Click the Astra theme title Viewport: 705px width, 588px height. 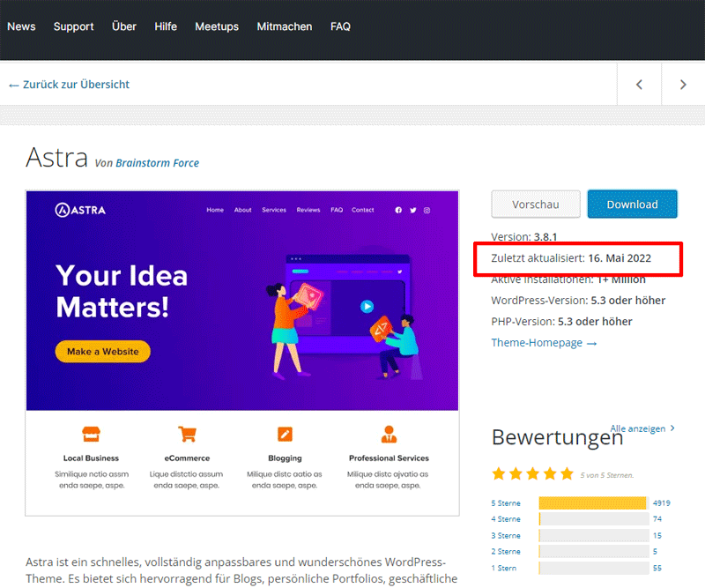tap(56, 158)
